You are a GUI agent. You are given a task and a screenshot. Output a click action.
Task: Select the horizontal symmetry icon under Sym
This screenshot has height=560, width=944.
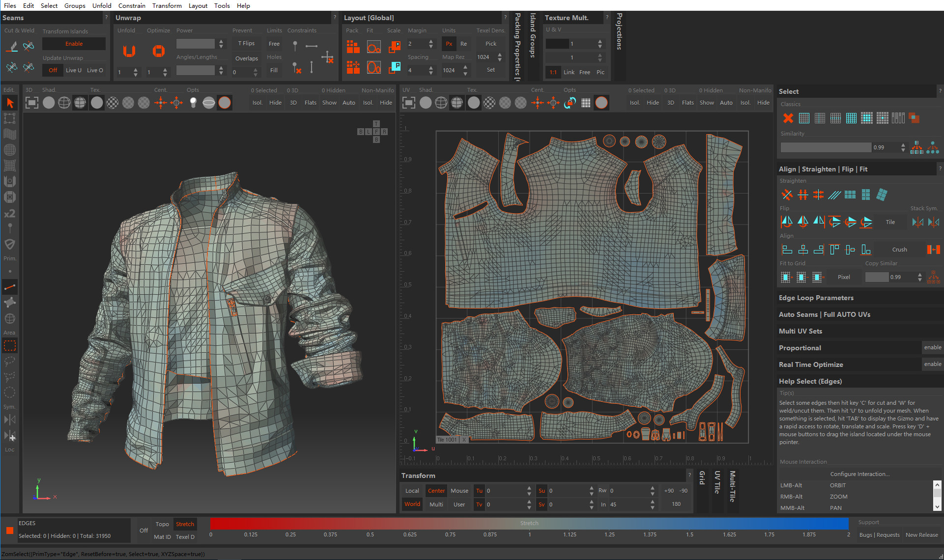[9, 419]
